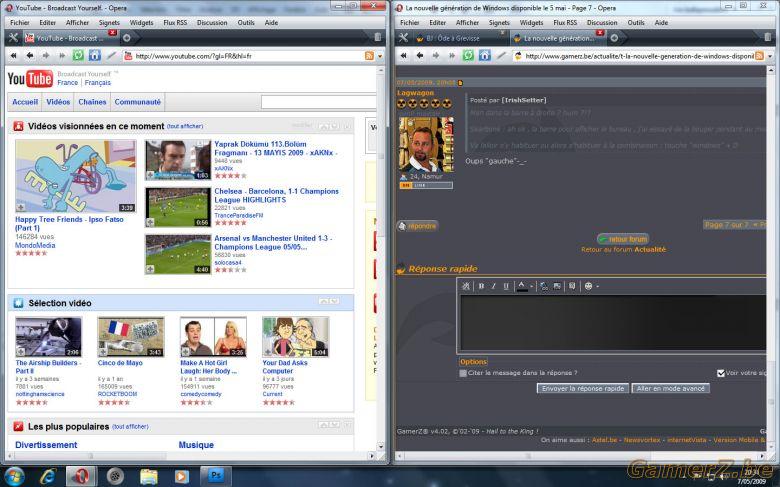This screenshot has width=780, height=487.
Task: Open the panel wrench icon in the YouTube window
Action: 13,38
